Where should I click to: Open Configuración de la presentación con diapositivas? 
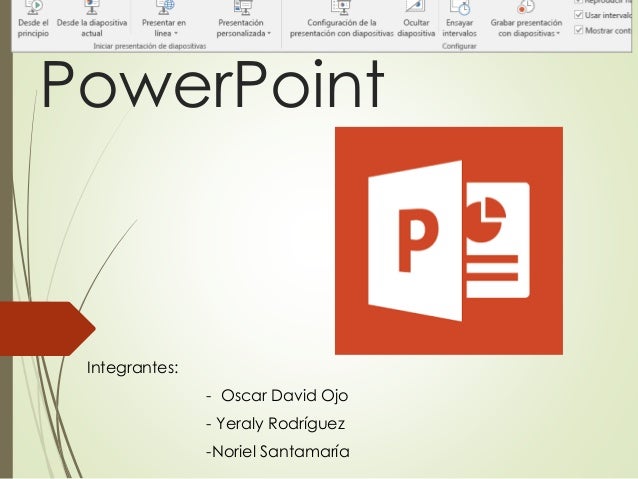[x=341, y=20]
